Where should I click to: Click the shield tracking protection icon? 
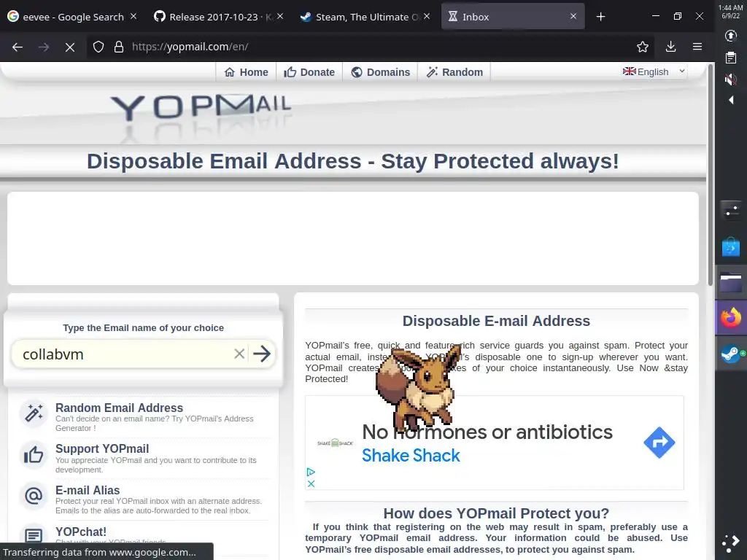98,47
